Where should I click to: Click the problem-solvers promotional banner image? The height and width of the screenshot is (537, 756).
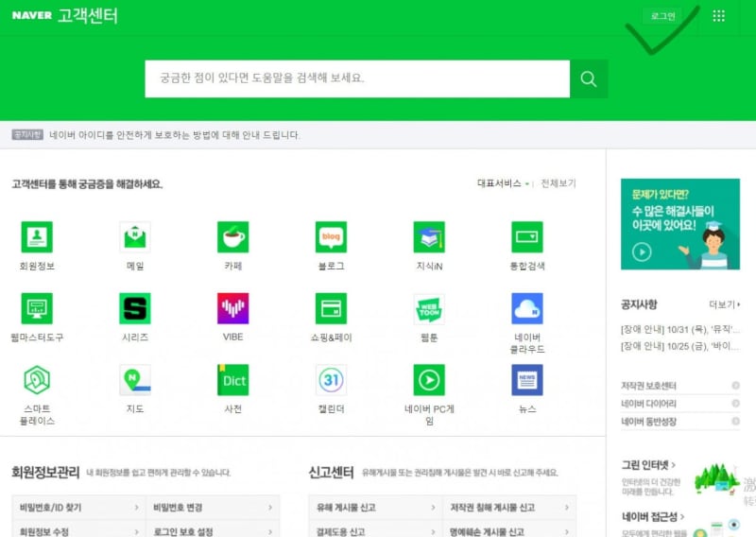tap(679, 224)
